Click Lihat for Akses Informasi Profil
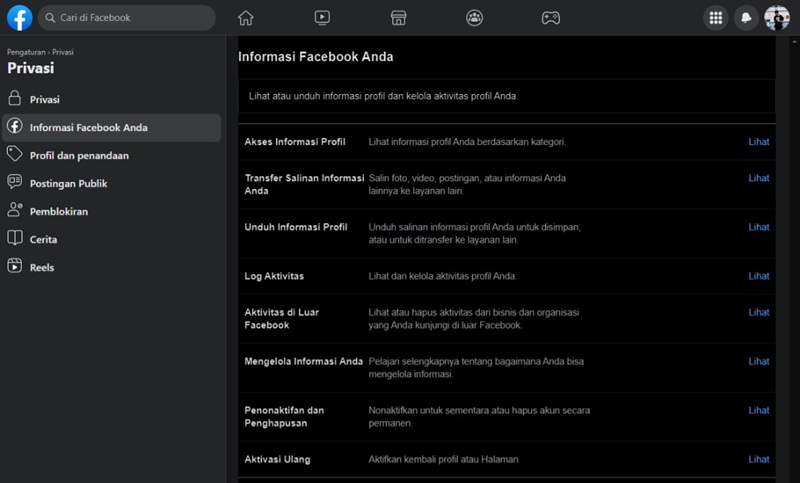This screenshot has height=483, width=800. [758, 142]
